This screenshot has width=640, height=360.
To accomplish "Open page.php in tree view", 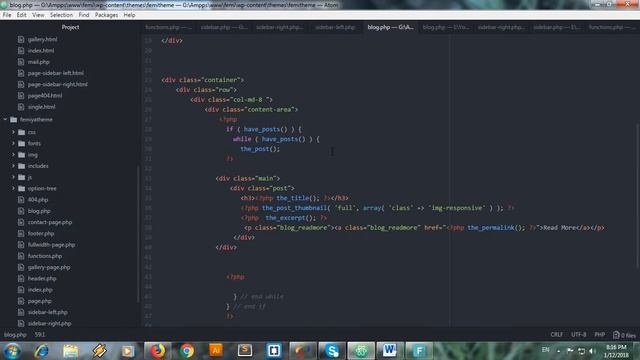I will (40, 301).
